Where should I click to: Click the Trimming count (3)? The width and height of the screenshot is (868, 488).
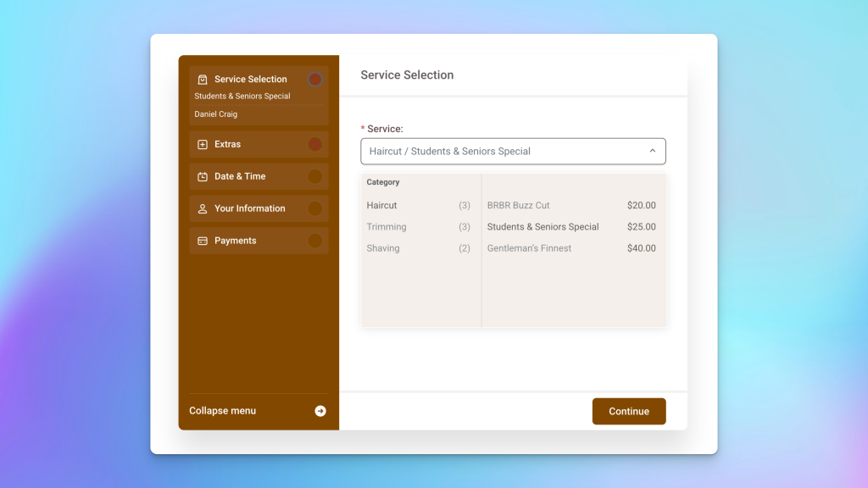pos(465,227)
